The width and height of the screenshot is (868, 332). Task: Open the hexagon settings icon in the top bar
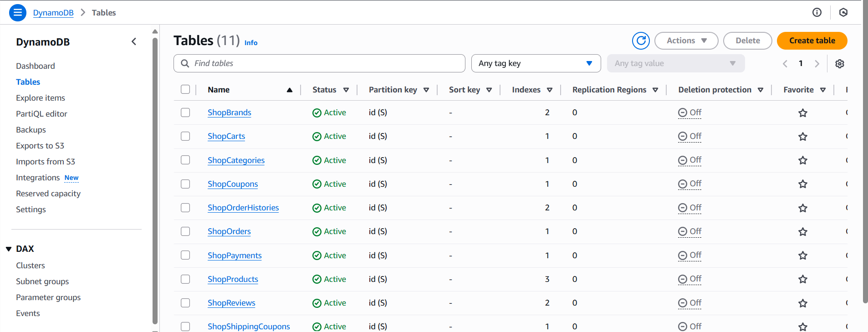[843, 12]
